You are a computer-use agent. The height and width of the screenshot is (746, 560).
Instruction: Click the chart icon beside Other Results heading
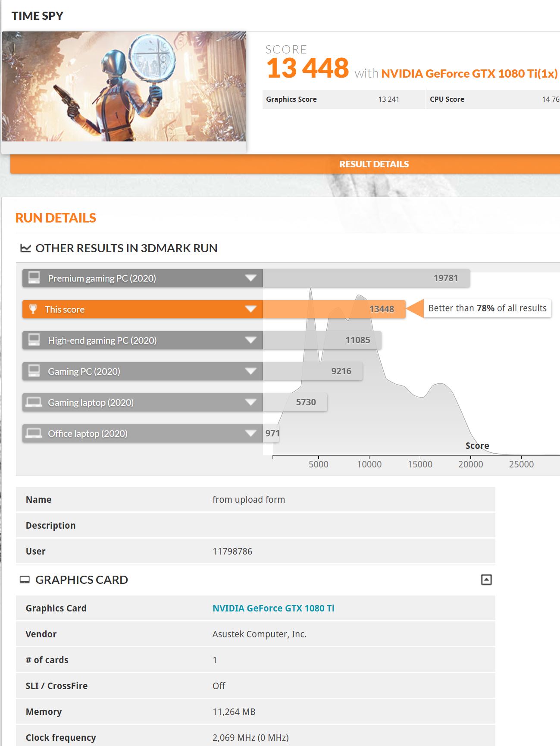(25, 248)
